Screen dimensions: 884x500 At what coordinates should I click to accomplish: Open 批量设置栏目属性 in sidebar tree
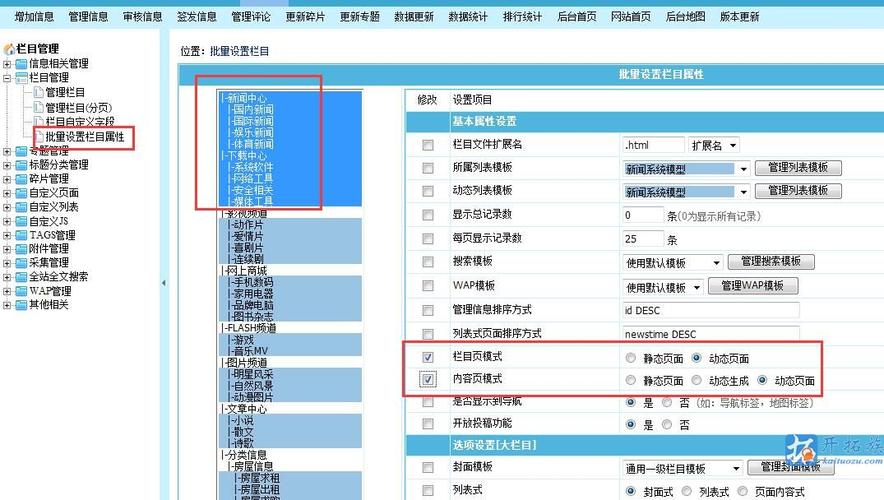tap(85, 137)
